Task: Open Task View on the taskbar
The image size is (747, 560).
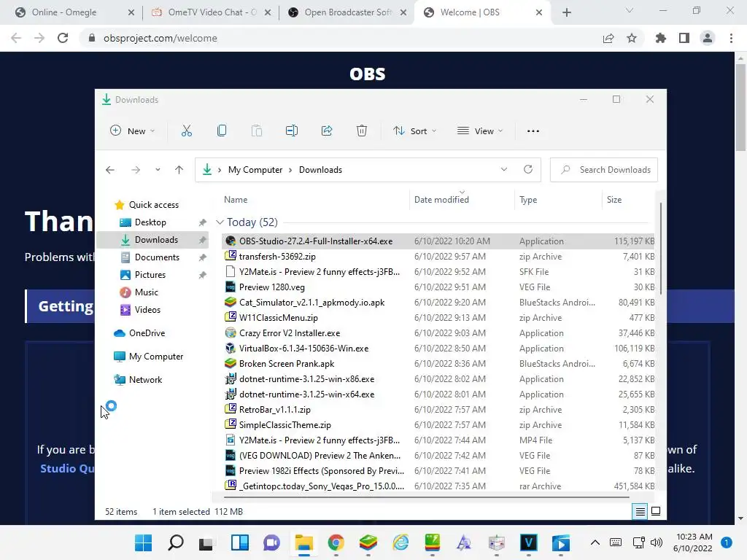Action: [x=206, y=543]
